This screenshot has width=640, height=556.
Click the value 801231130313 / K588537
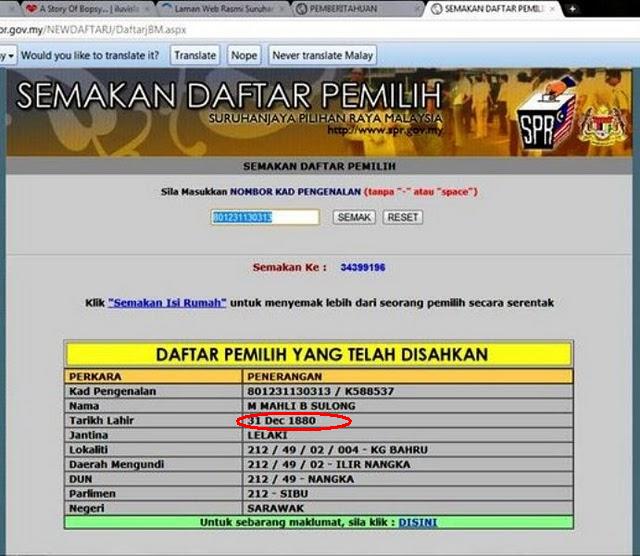320,391
